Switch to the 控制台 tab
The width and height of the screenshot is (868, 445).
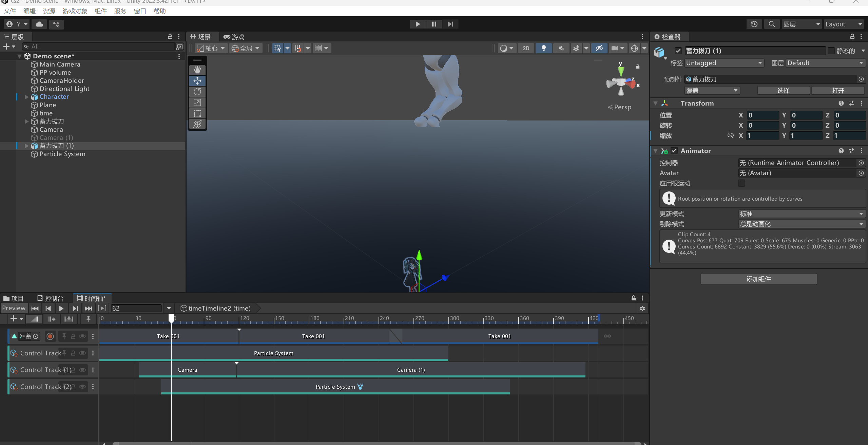click(x=50, y=298)
